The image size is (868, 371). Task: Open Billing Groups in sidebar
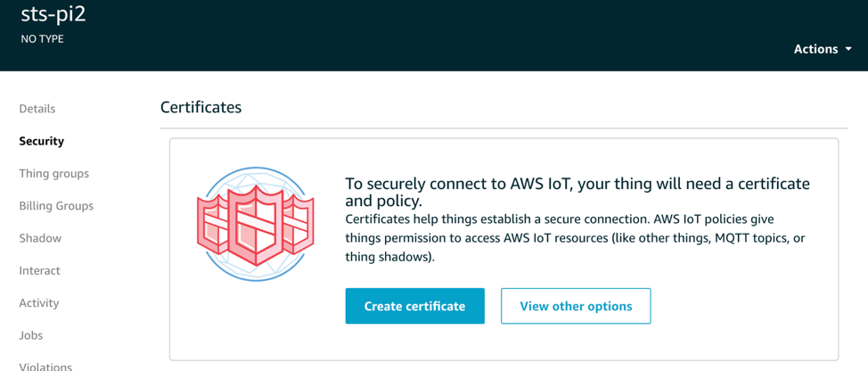56,206
